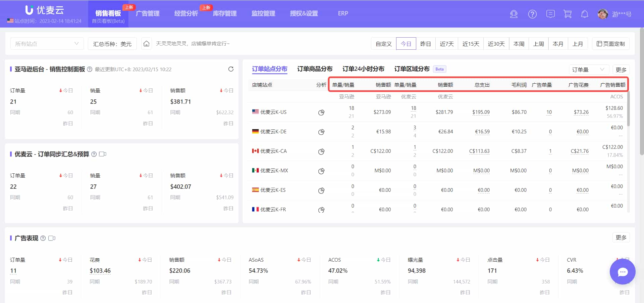
Task: Select the 上月 date range
Action: point(578,44)
